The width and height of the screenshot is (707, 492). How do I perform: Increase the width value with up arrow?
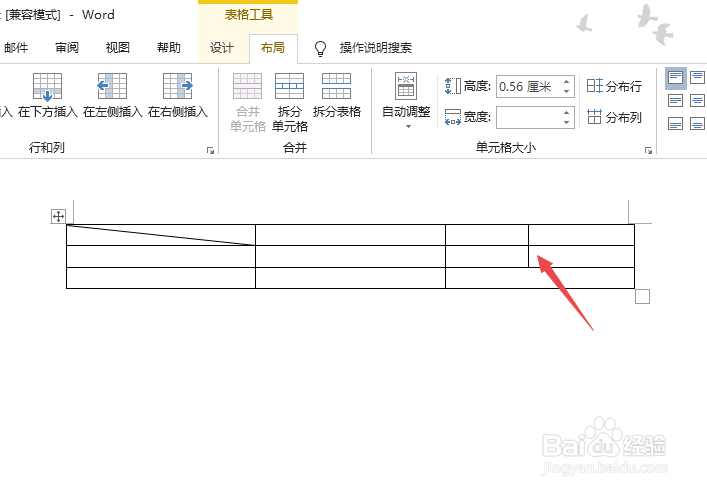pyautogui.click(x=567, y=112)
